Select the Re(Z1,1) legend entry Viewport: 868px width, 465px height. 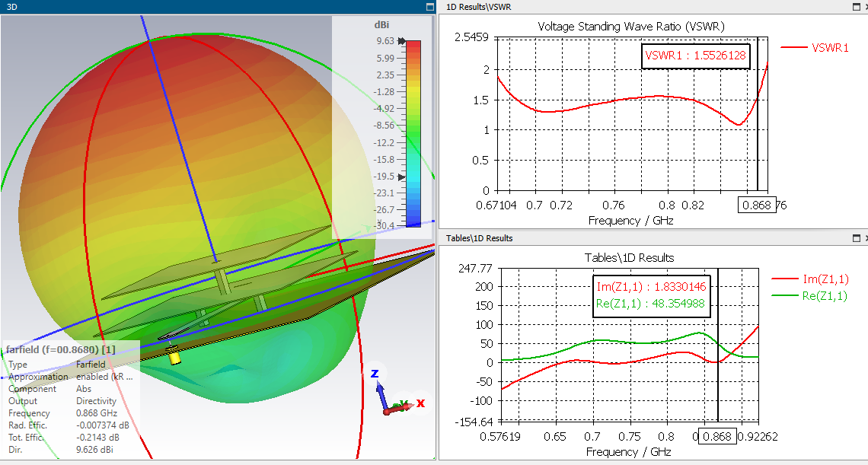click(x=809, y=296)
